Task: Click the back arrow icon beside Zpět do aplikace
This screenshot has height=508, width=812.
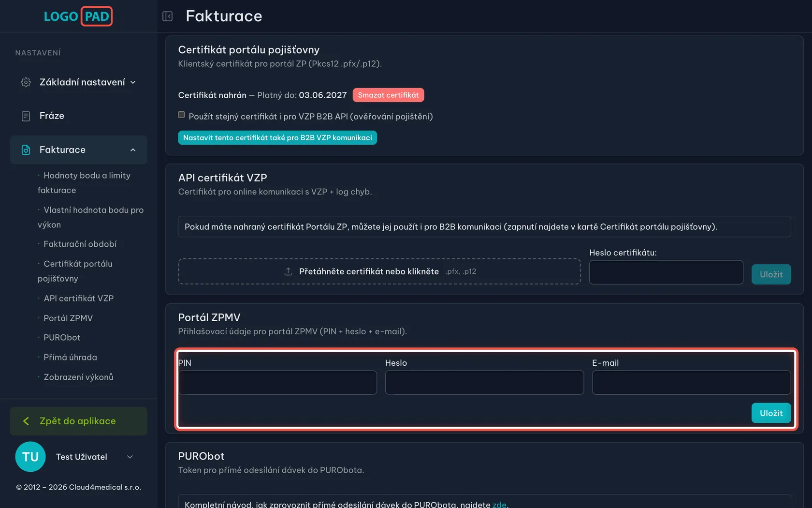Action: coord(26,421)
